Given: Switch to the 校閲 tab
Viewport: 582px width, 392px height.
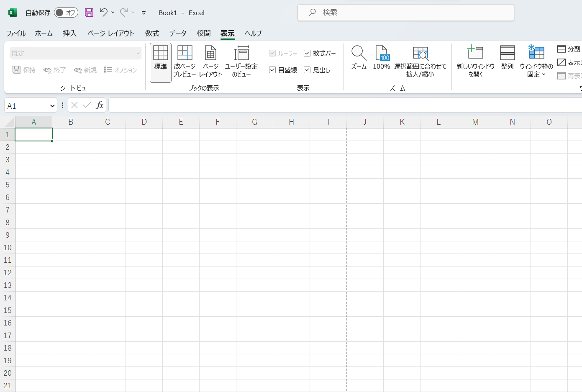Looking at the screenshot, I should [204, 33].
